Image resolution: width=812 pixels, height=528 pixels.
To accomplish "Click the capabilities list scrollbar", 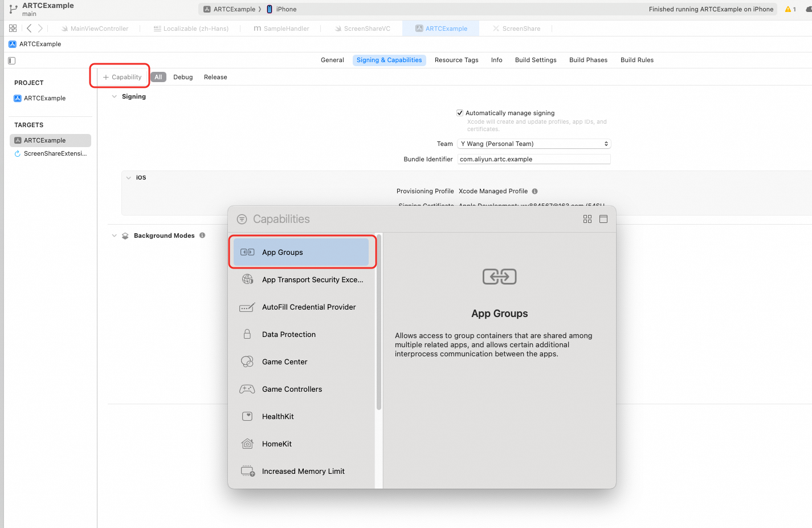I will [379, 323].
